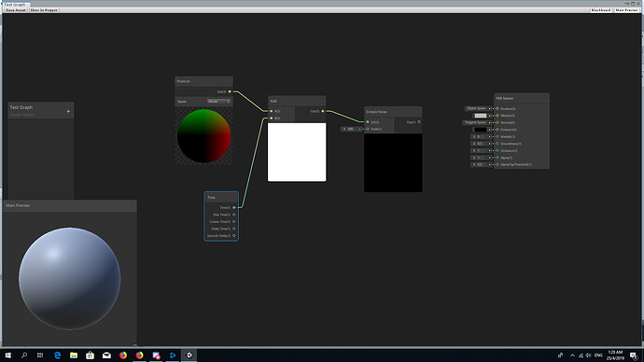Click the Smoothness input port on PBR Master

(x=497, y=144)
